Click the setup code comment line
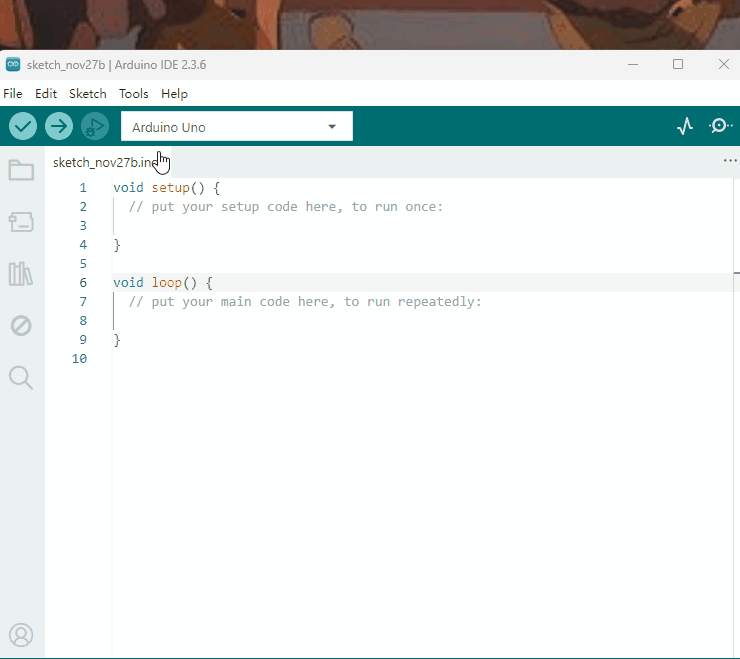The image size is (740, 659). click(x=286, y=207)
